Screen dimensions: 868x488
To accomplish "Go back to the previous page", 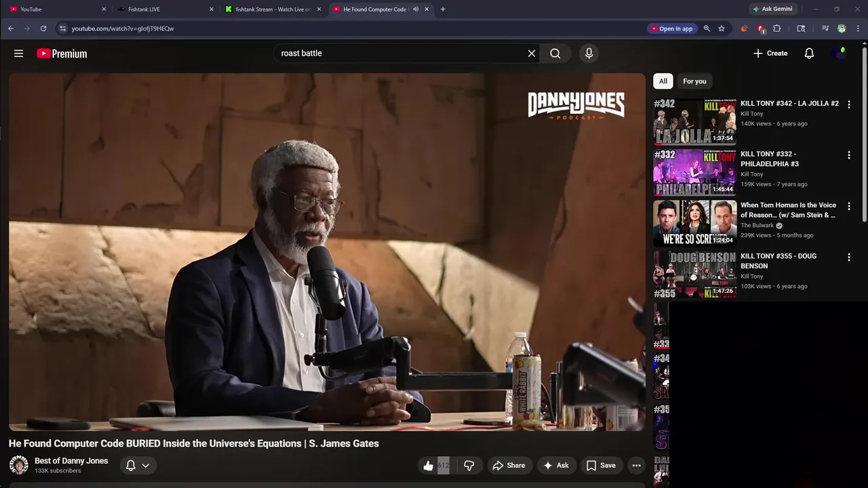I will click(x=11, y=28).
